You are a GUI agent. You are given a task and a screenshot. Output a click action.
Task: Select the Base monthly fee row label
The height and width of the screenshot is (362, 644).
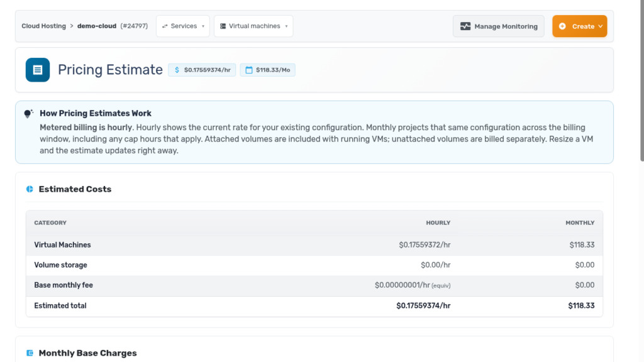tap(64, 285)
